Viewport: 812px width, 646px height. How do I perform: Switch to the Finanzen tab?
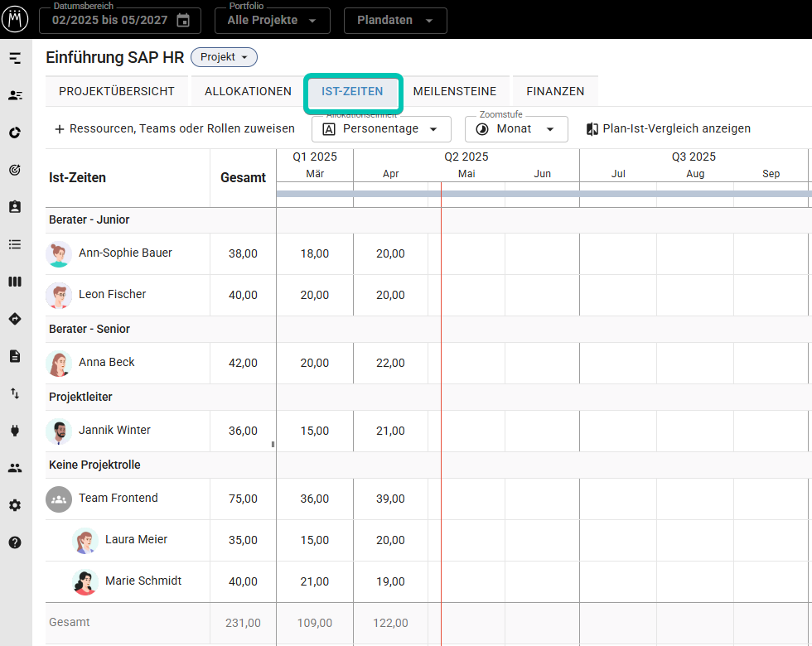tap(555, 91)
